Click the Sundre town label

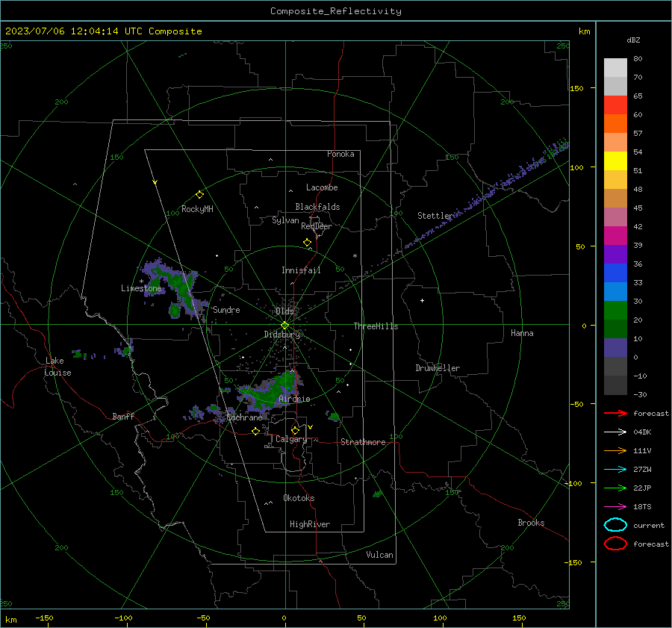[226, 310]
